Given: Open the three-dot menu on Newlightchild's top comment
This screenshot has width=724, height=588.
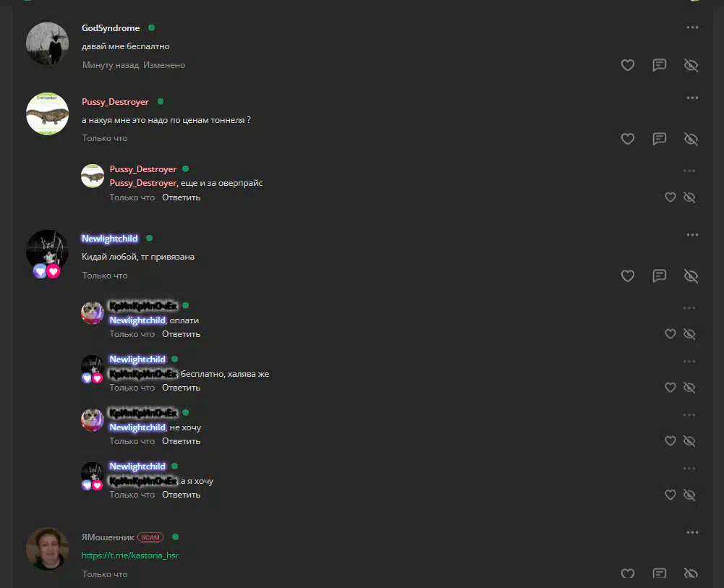Looking at the screenshot, I should (692, 235).
